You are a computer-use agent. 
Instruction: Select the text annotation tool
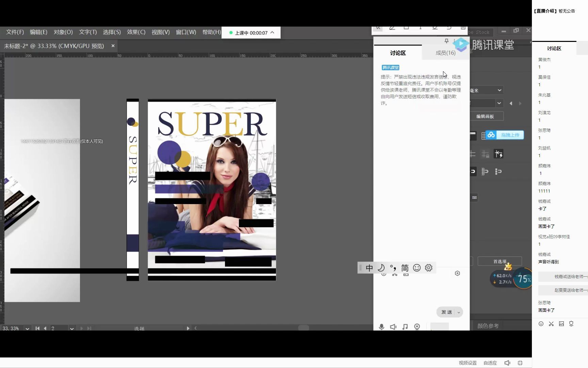(x=421, y=28)
